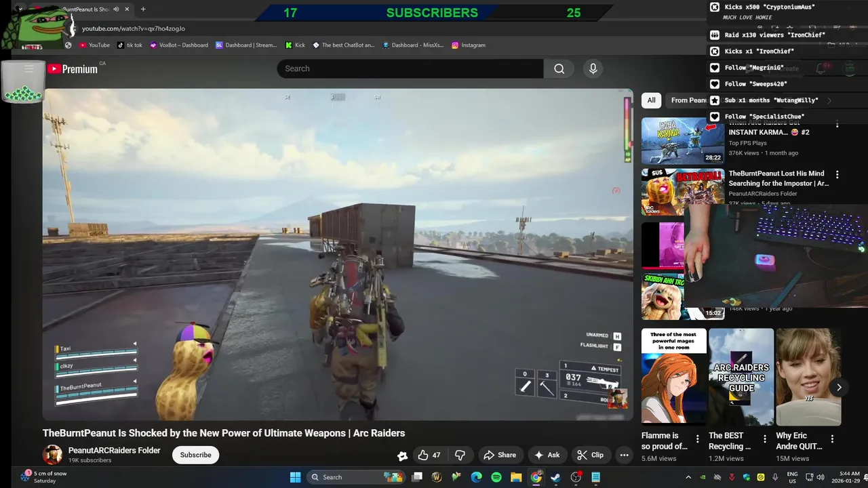This screenshot has height=488, width=868.
Task: Open the Kick bookmark
Action: [x=295, y=45]
